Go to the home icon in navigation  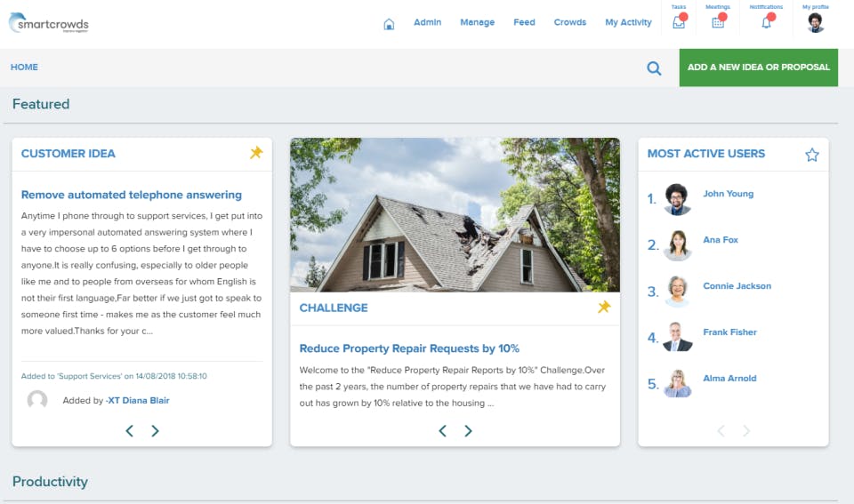[389, 24]
